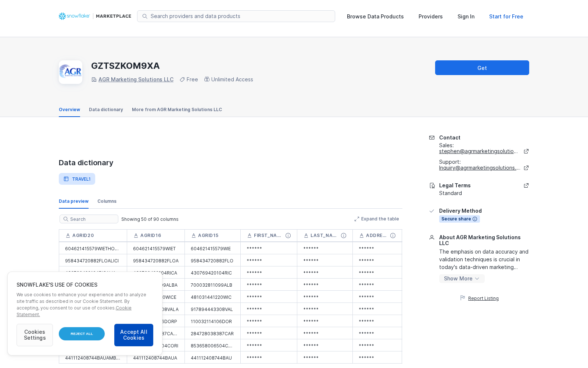Select the Data preview tab

pyautogui.click(x=73, y=201)
